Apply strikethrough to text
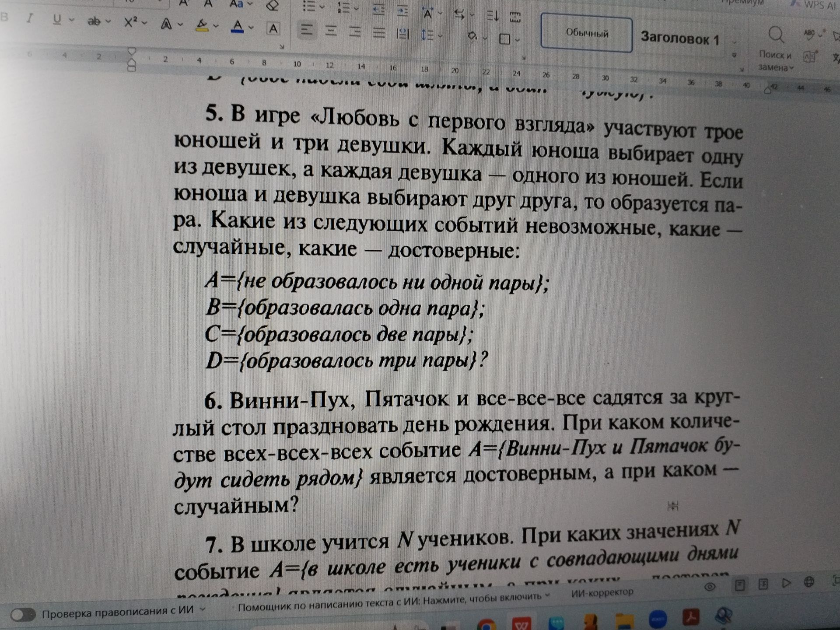The width and height of the screenshot is (840, 630). click(94, 21)
